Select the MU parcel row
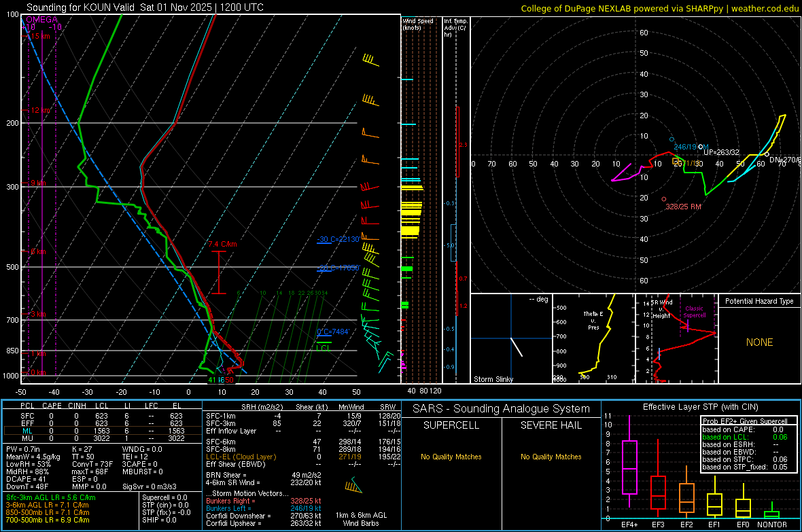This screenshot has height=532, width=802. click(102, 438)
